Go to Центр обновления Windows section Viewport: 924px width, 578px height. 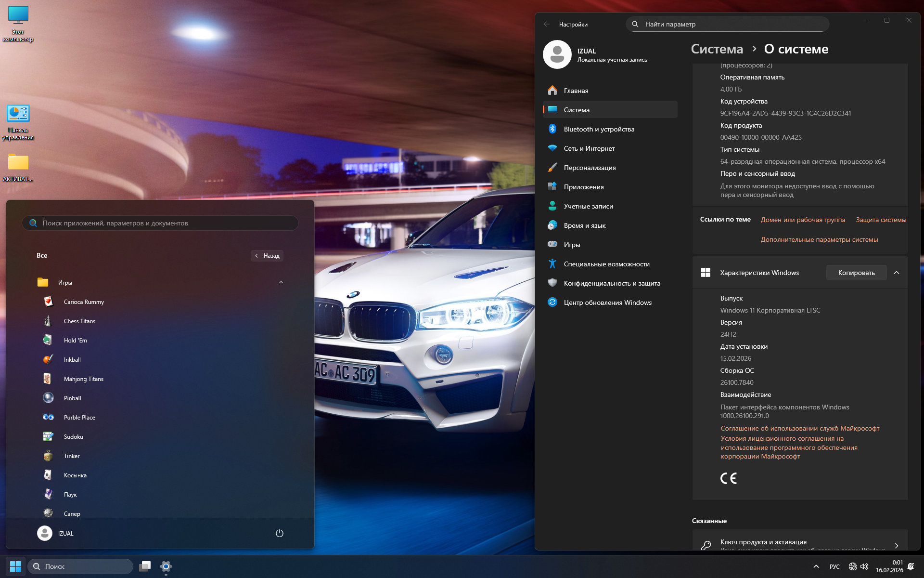(x=607, y=302)
